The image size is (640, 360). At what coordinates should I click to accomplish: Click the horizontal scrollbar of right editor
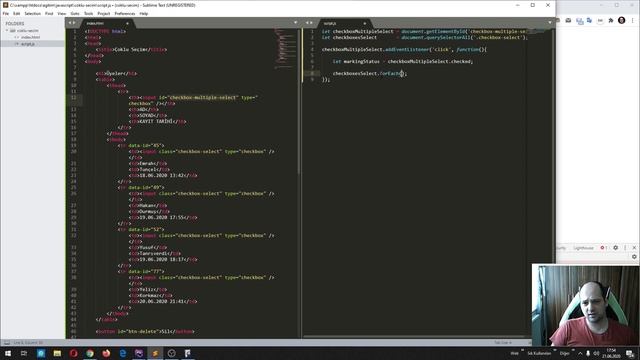click(414, 337)
